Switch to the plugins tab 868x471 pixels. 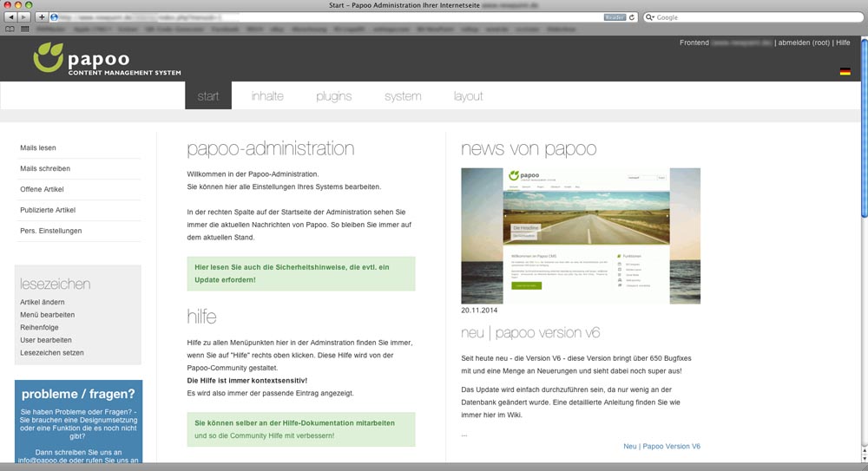tap(333, 96)
